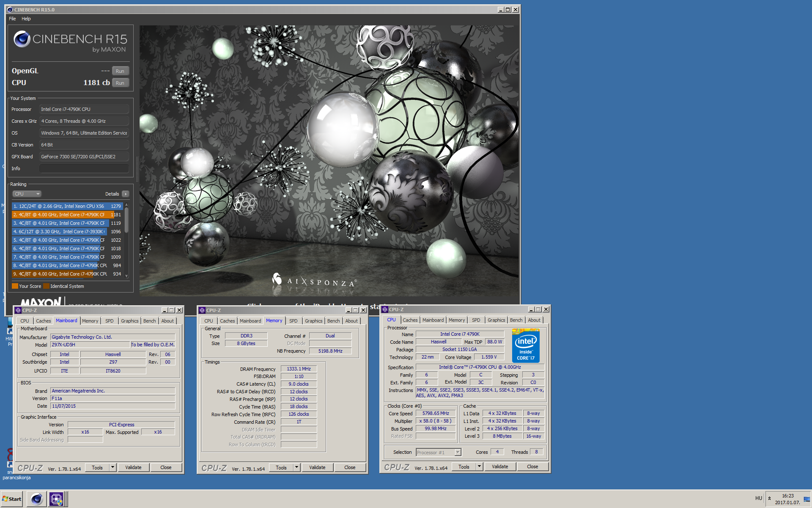The image size is (812, 508).
Task: Open Memory tab in processor CPU-Z window
Action: [457, 320]
